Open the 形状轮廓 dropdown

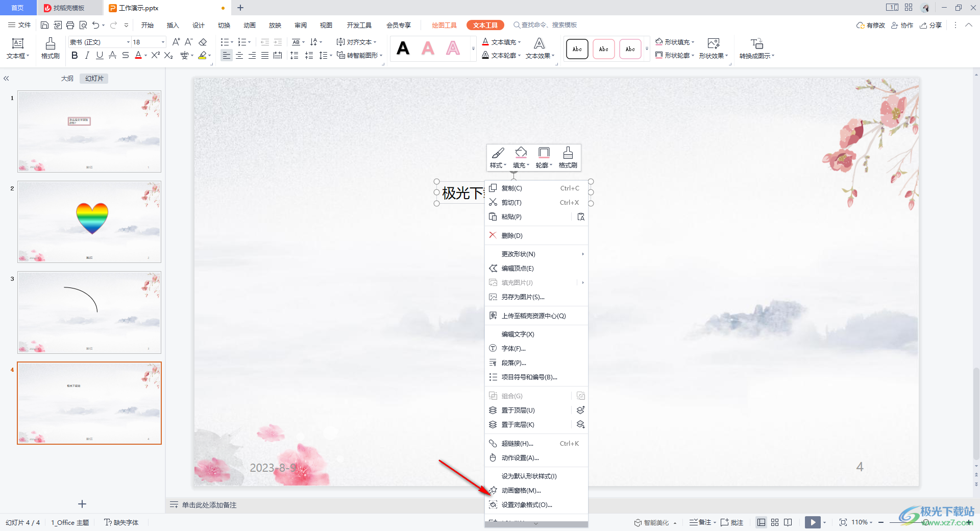(675, 55)
